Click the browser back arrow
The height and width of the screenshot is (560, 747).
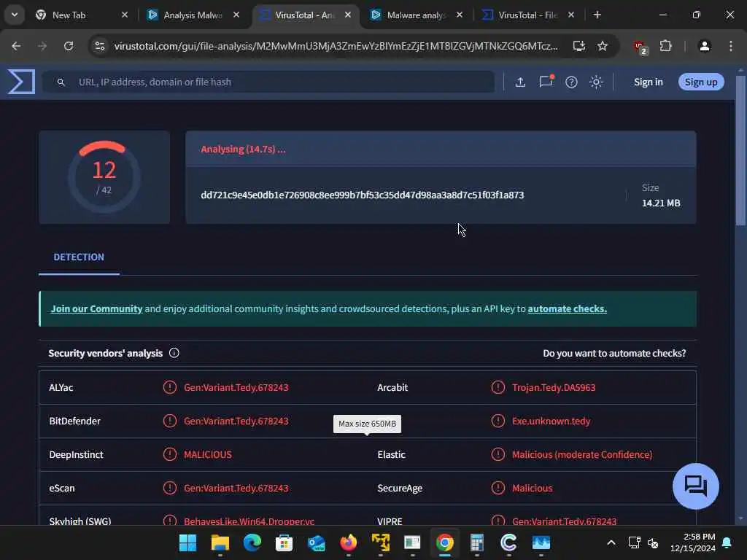point(16,46)
